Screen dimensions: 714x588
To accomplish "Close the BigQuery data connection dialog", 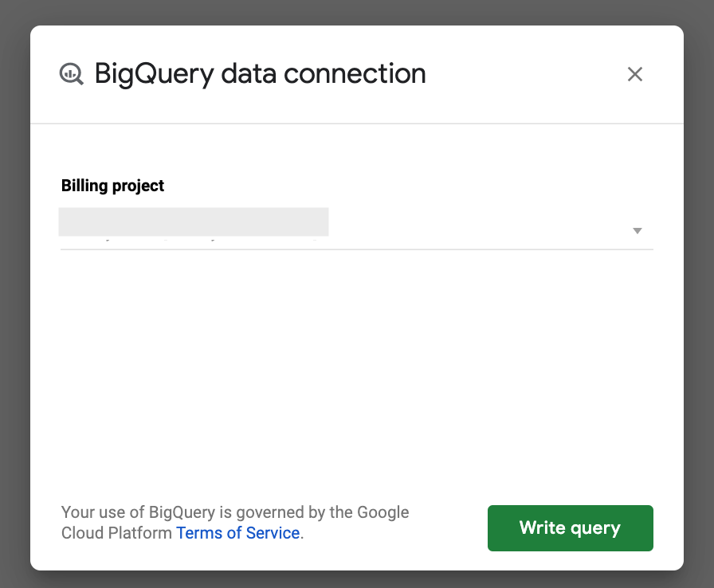I will [x=634, y=74].
